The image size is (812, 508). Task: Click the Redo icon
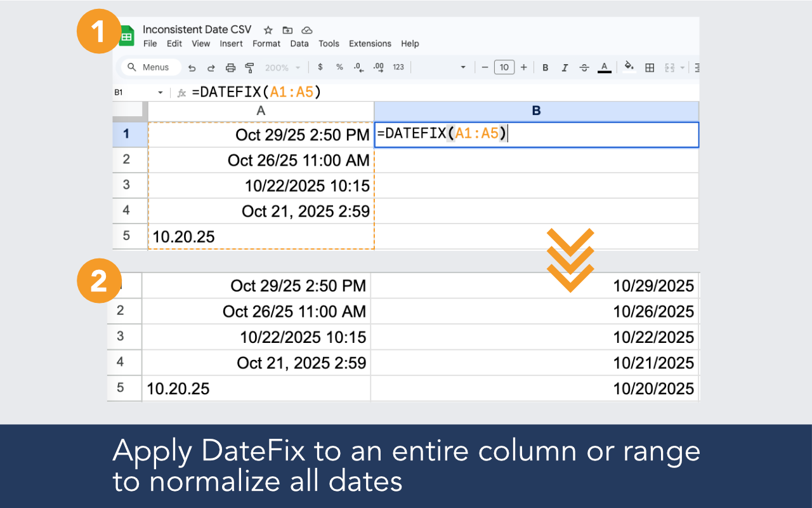(x=211, y=67)
